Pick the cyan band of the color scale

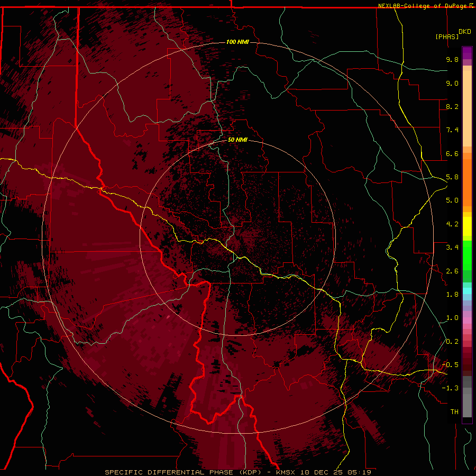coord(467,291)
